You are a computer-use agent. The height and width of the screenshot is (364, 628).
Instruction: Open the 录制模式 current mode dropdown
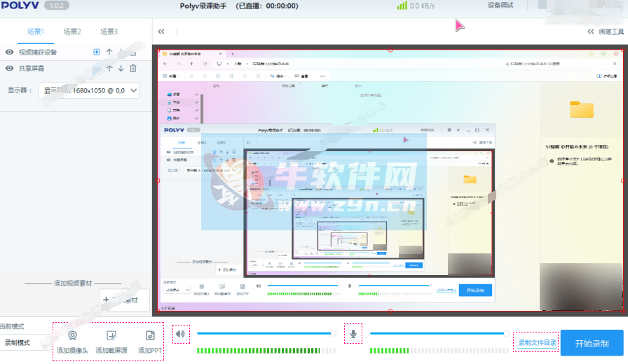tap(24, 343)
